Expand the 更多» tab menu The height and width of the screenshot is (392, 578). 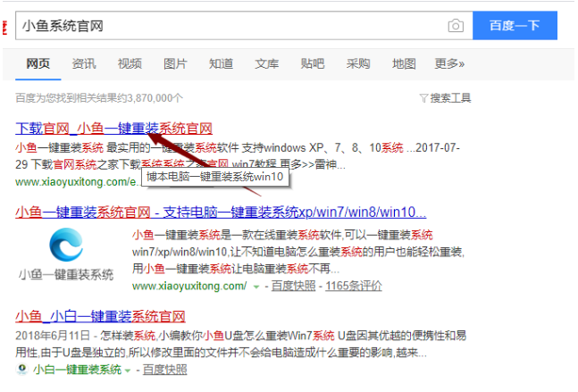click(x=449, y=64)
